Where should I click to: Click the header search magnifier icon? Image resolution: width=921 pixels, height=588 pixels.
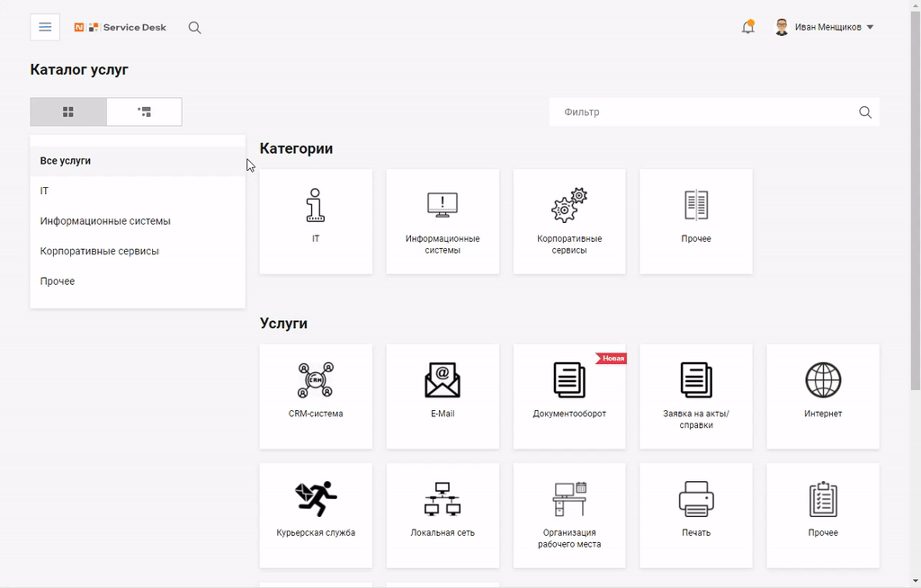194,28
